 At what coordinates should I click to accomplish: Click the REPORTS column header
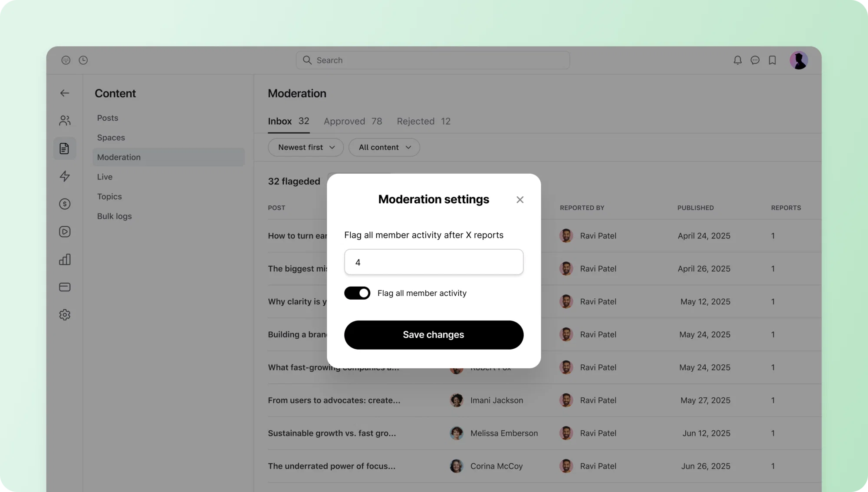(x=786, y=208)
